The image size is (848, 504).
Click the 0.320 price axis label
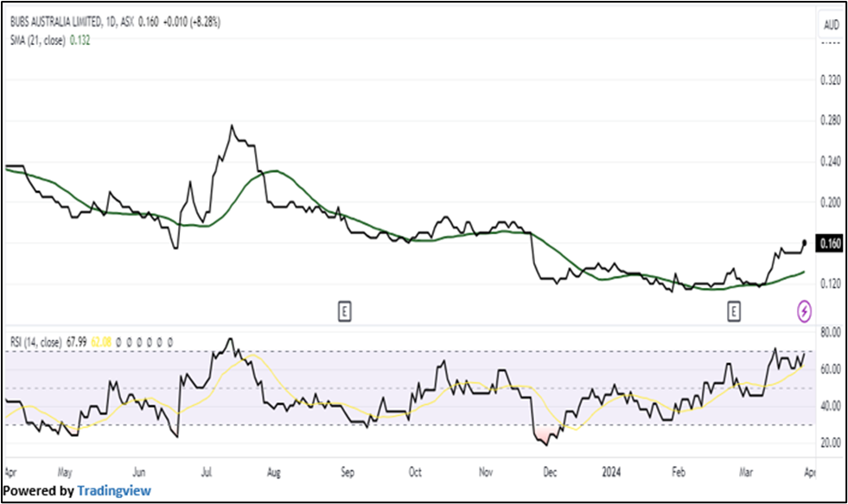(831, 80)
